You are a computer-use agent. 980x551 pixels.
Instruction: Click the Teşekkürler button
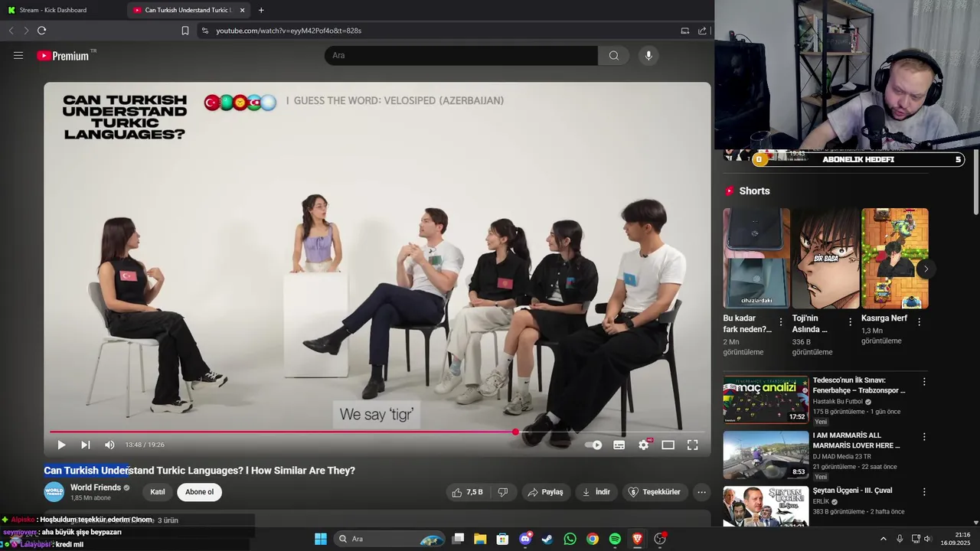coord(654,492)
